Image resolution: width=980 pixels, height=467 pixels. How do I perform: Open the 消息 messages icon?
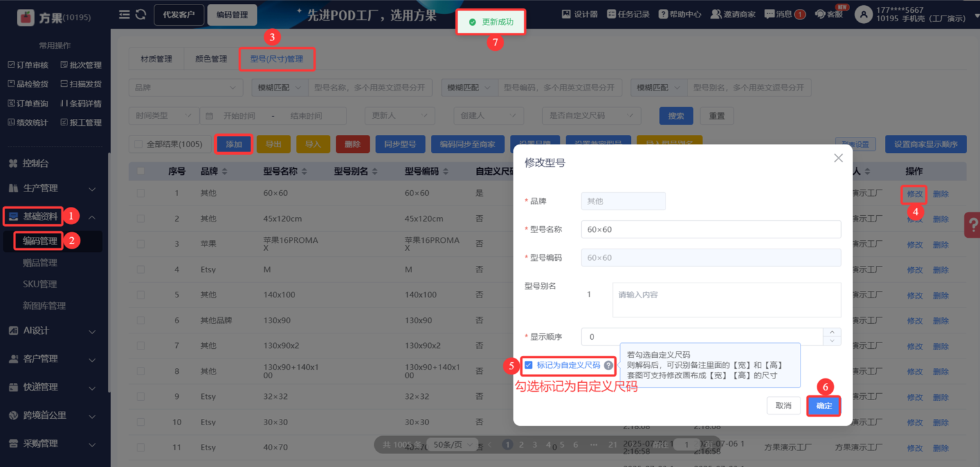point(769,14)
